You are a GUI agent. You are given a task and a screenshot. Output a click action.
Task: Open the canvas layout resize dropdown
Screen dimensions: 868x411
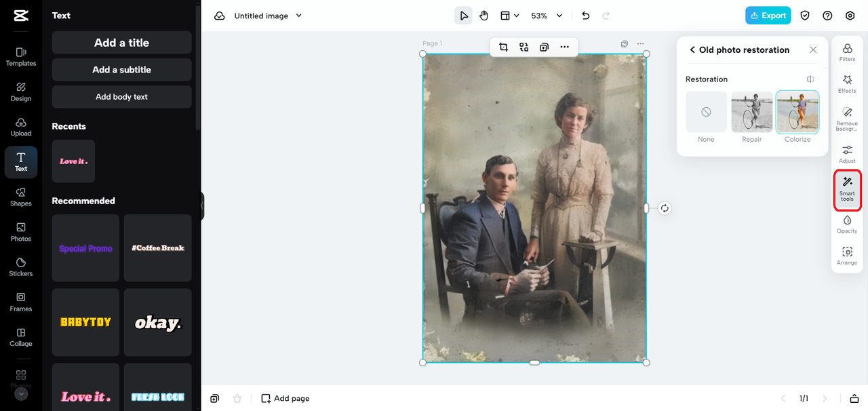pos(509,16)
